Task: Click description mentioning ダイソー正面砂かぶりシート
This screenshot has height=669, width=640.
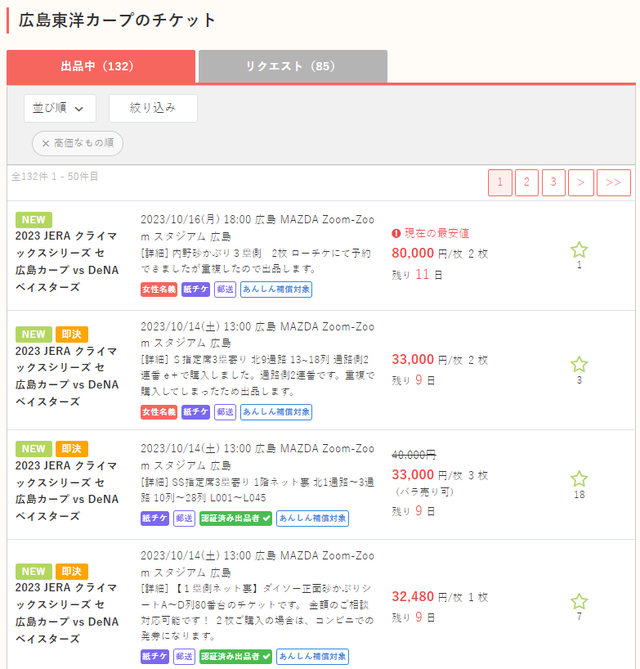Action: point(256,612)
